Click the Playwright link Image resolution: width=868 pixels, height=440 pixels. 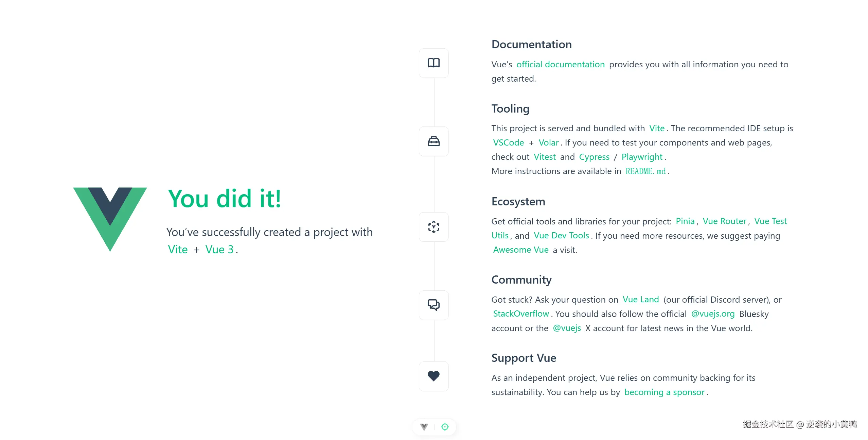(x=642, y=157)
